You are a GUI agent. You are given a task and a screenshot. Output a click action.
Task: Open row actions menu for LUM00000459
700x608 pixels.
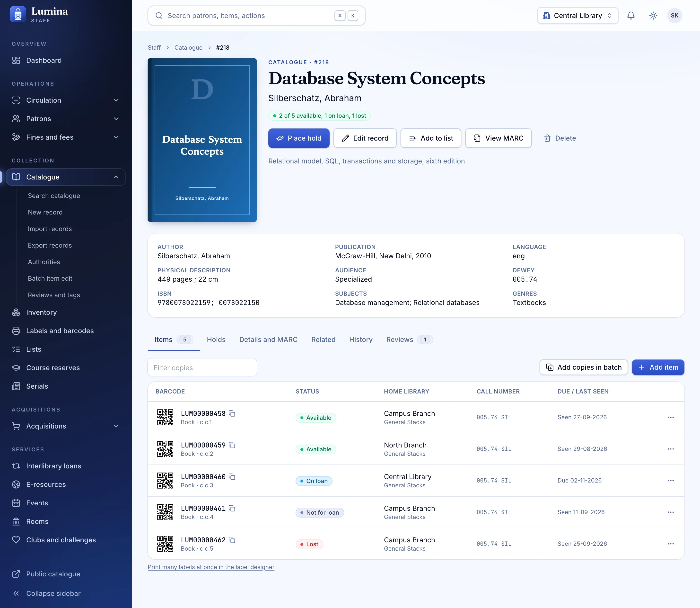(x=671, y=449)
